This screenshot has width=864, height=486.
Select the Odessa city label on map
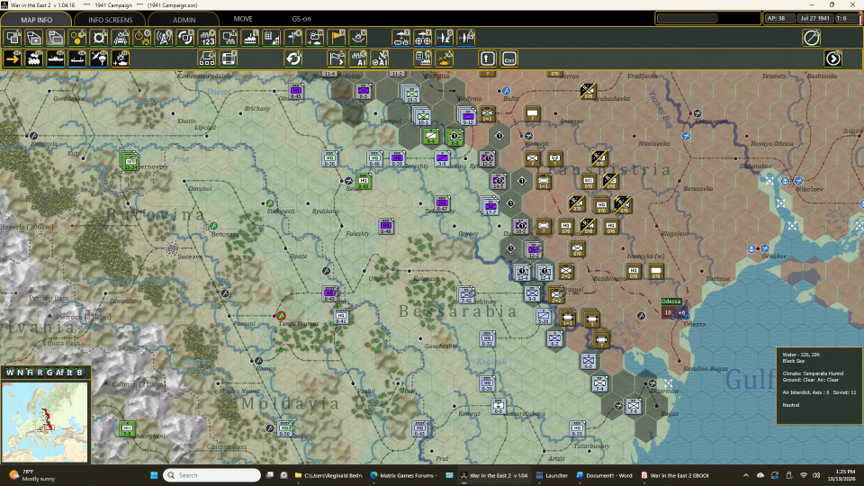(x=671, y=301)
